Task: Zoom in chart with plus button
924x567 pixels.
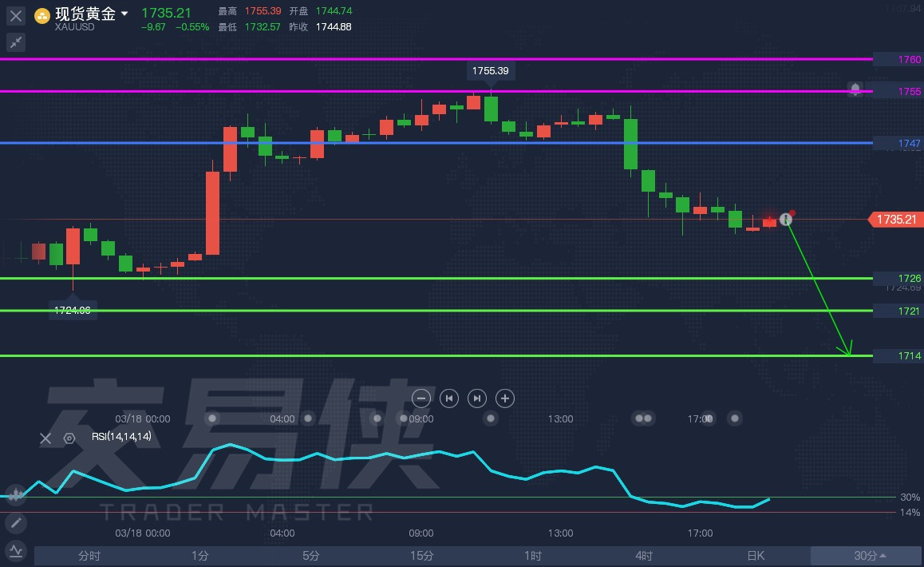Action: [505, 398]
